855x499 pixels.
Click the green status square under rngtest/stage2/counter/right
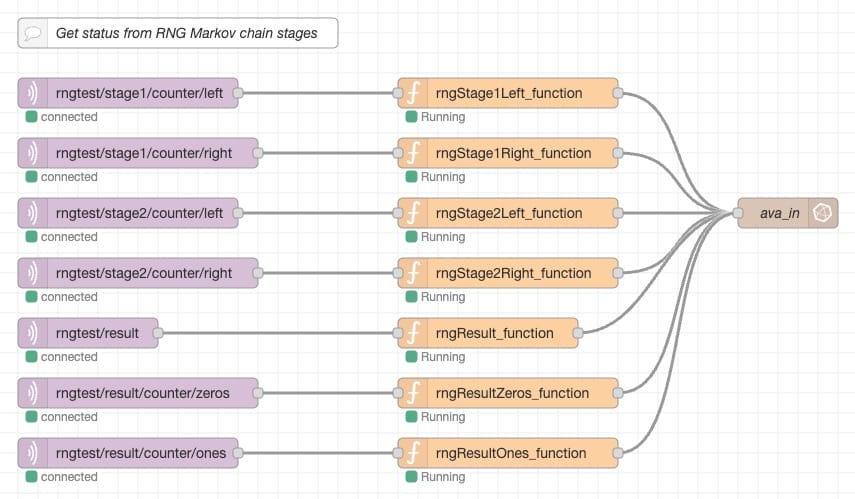pyautogui.click(x=32, y=297)
